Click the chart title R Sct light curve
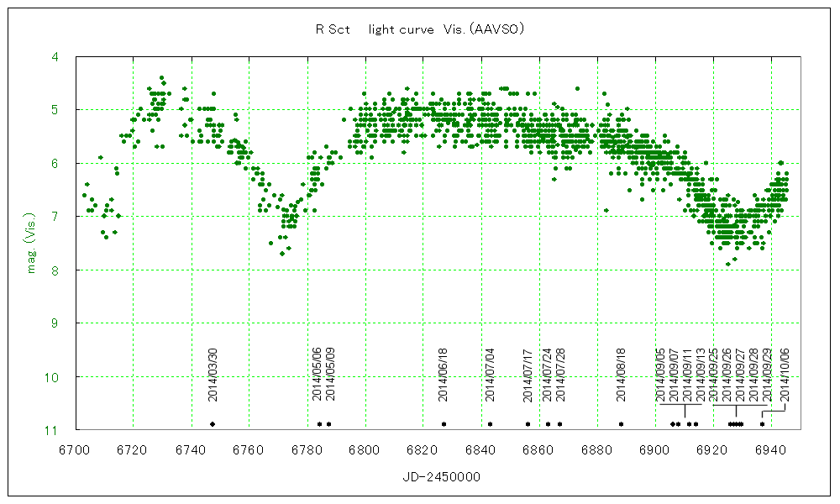This screenshot has width=840, height=504. (x=420, y=29)
